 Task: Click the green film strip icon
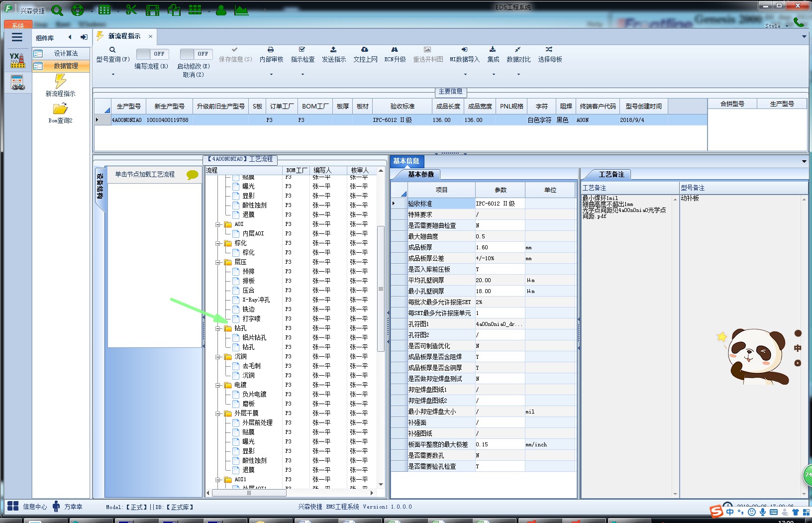(x=153, y=10)
